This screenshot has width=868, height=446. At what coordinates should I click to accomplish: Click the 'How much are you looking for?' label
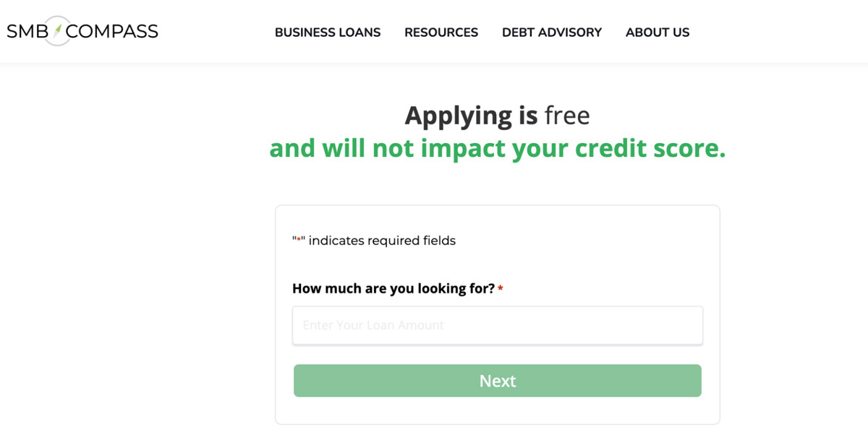(393, 288)
